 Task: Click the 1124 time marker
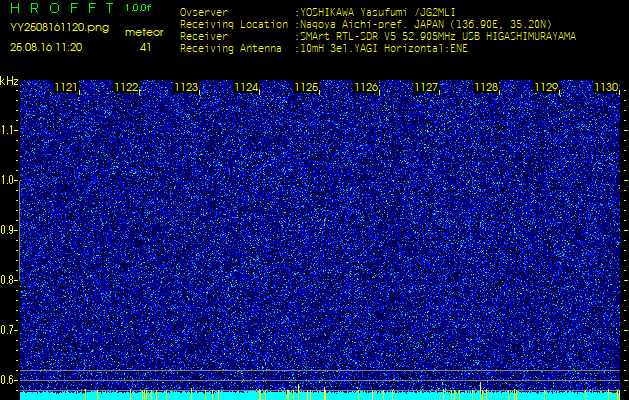point(246,87)
